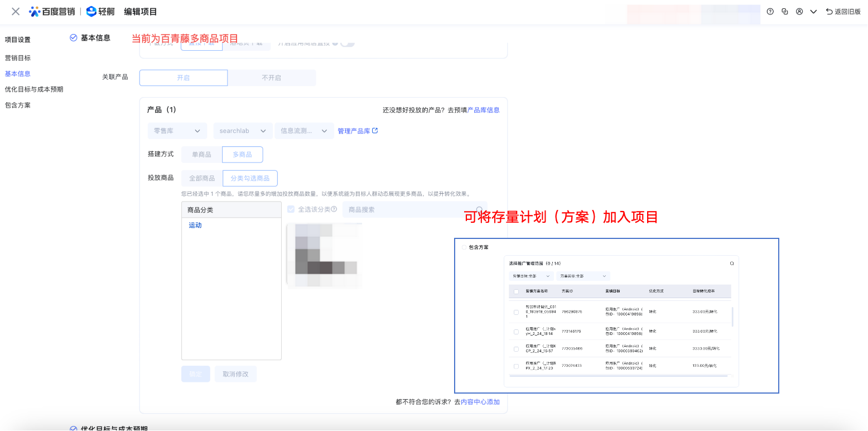Open the help question mark icon

[x=770, y=12]
